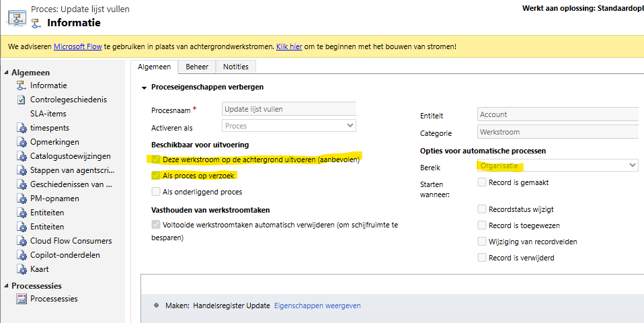644x323 pixels.
Task: Select the Opmerkingen icon in sidebar
Action: 20,142
